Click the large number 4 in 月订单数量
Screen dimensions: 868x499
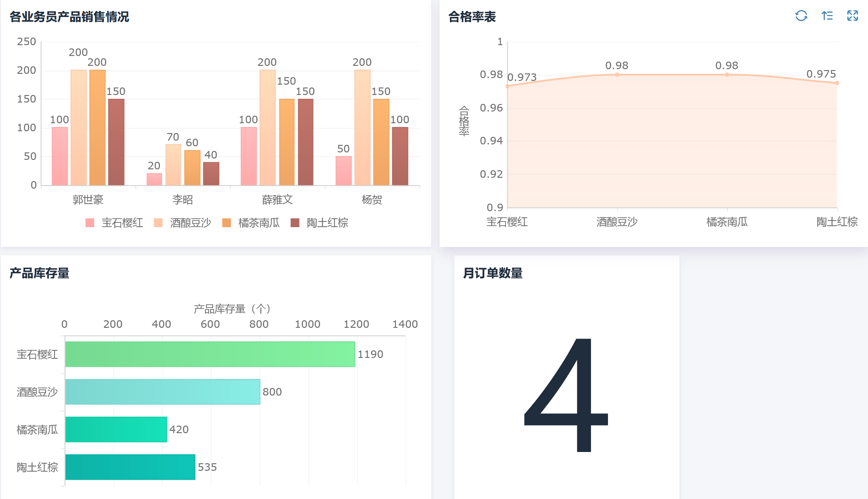pyautogui.click(x=566, y=395)
